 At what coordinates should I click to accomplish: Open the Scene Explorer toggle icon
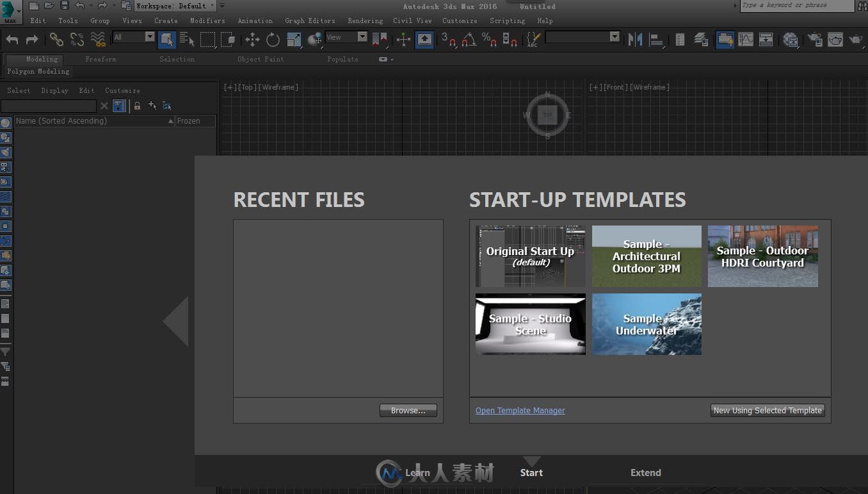pos(680,40)
